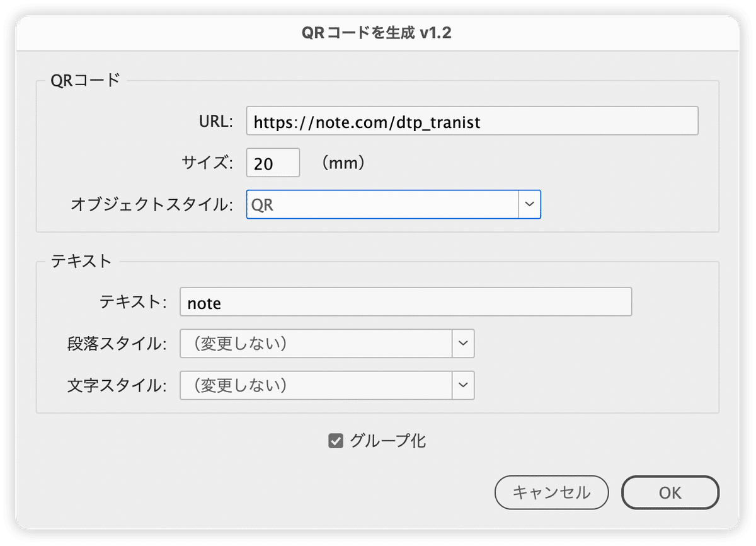Click the 文字スタイル chevron icon

click(463, 385)
